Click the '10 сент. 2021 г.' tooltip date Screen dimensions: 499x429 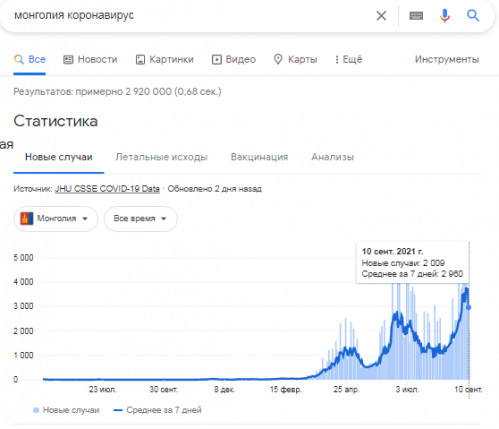pyautogui.click(x=392, y=251)
